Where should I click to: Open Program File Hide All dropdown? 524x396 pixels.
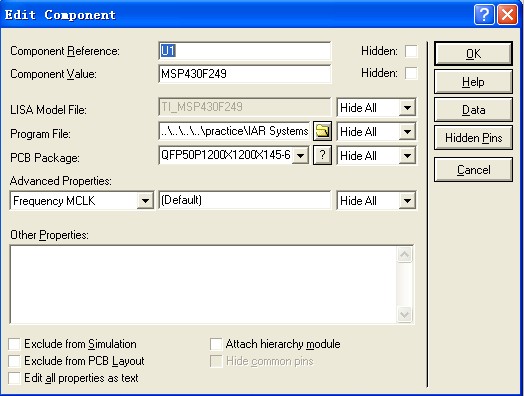pos(407,131)
